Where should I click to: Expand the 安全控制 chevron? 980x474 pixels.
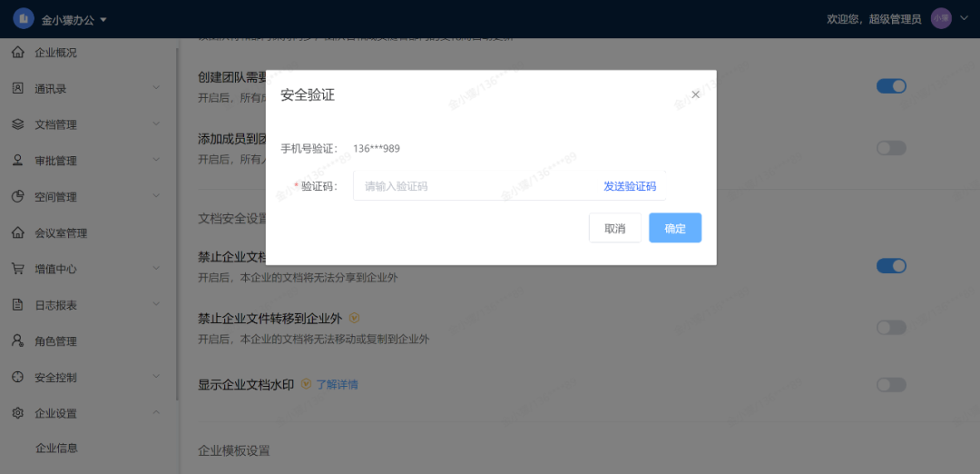click(156, 377)
